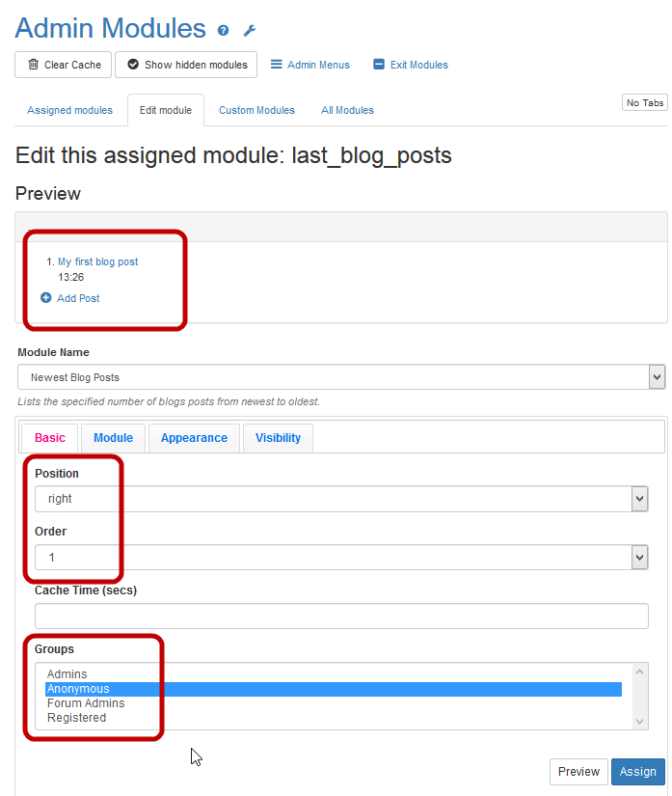Select Registered in the Groups list
Screen dimensions: 672x796
77,718
